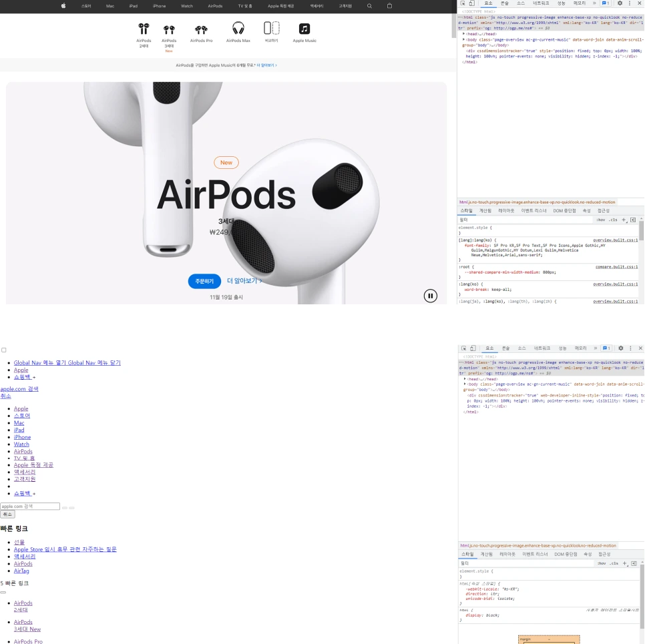Open 고객지원 in Apple's dark nav bar
This screenshot has height=644, width=645.
(345, 6)
